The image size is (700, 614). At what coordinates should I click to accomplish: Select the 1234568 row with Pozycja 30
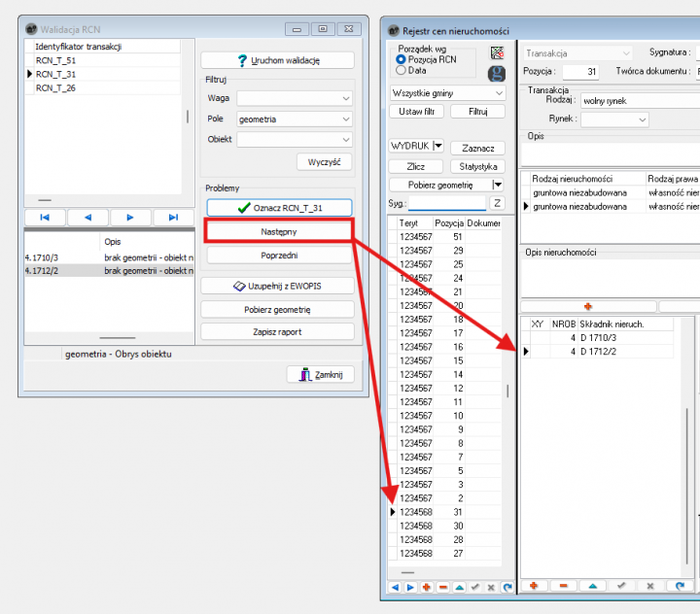(x=449, y=526)
